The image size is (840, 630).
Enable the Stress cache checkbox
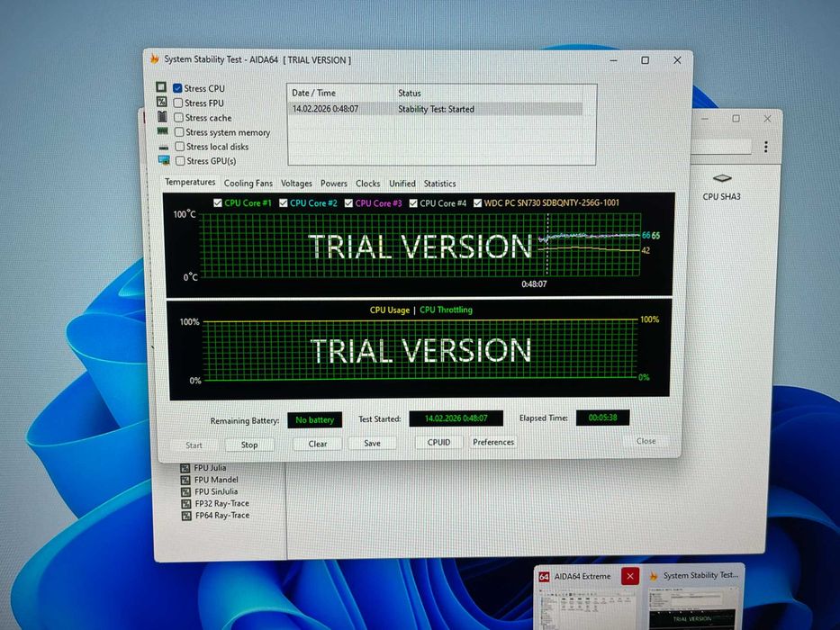(179, 117)
